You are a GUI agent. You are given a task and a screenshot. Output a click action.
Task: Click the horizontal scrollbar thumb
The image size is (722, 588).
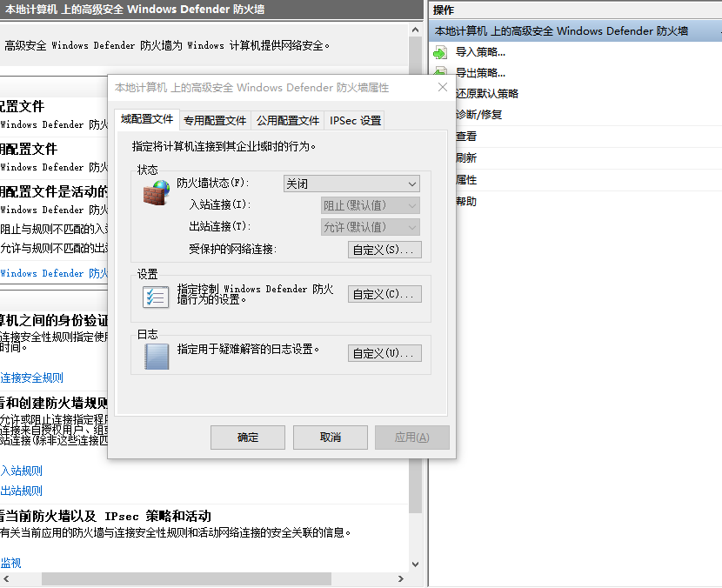186,578
